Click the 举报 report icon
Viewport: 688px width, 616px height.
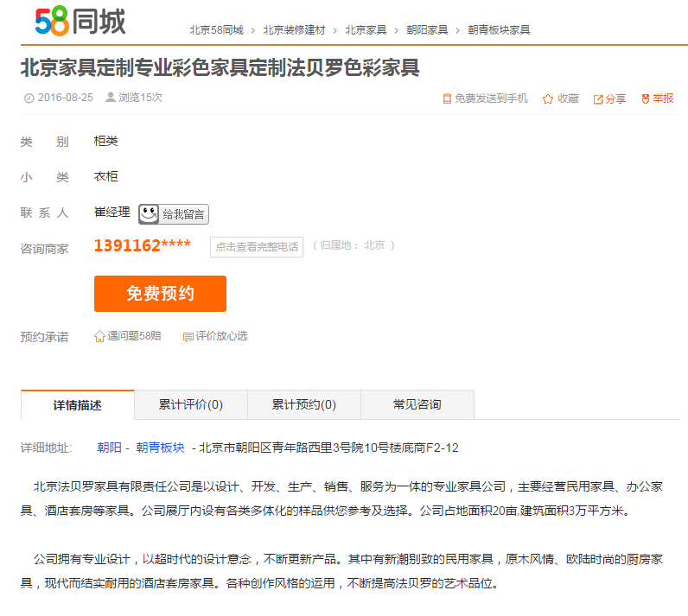645,98
